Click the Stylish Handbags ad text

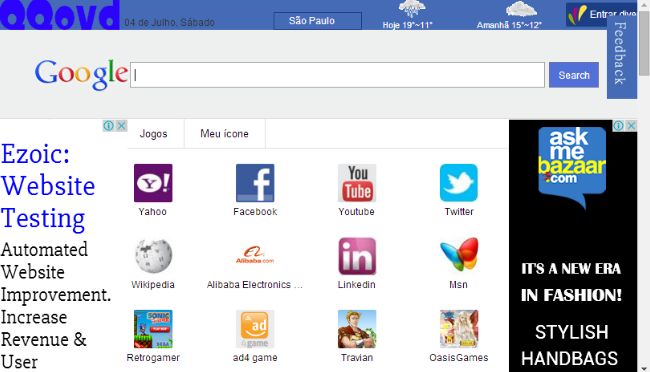tap(571, 345)
